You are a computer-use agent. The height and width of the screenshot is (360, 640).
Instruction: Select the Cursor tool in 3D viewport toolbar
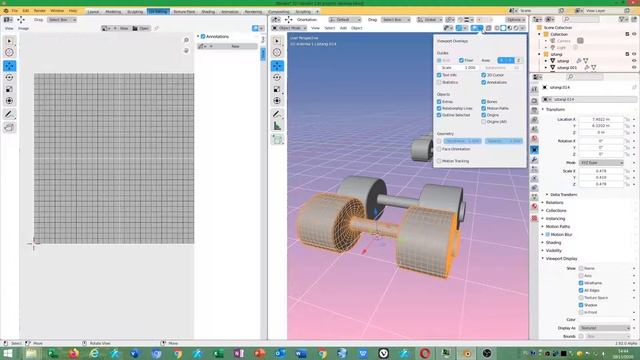click(277, 52)
